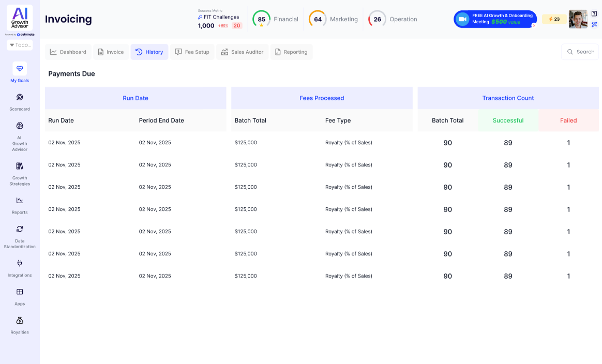The height and width of the screenshot is (364, 602).
Task: Open the Royalties money bag icon
Action: 20,321
